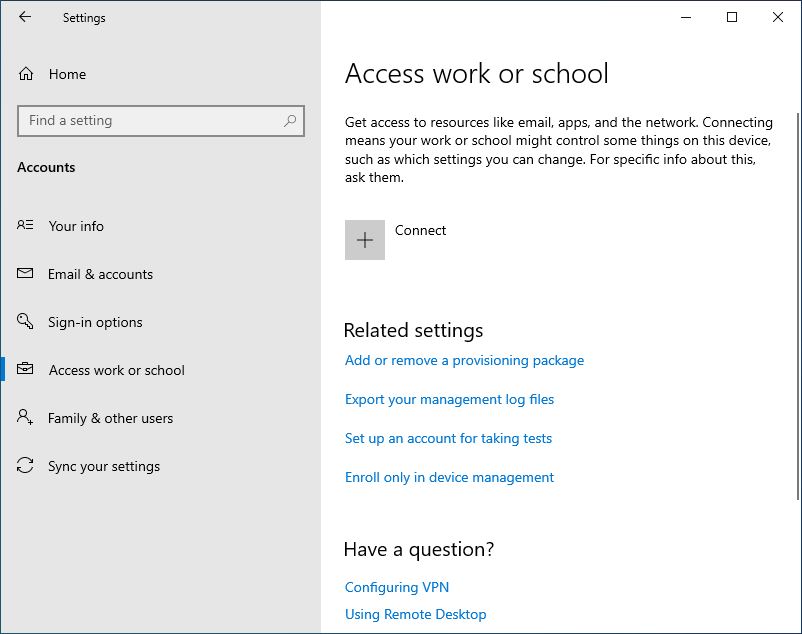Select Sign-in options from the navigation menu
Screen dimensions: 802x634
pyautogui.click(x=96, y=322)
